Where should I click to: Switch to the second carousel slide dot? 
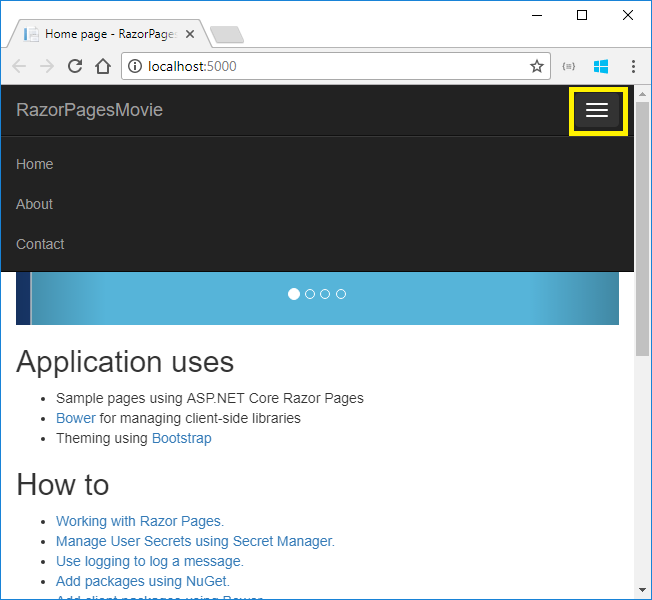(310, 294)
